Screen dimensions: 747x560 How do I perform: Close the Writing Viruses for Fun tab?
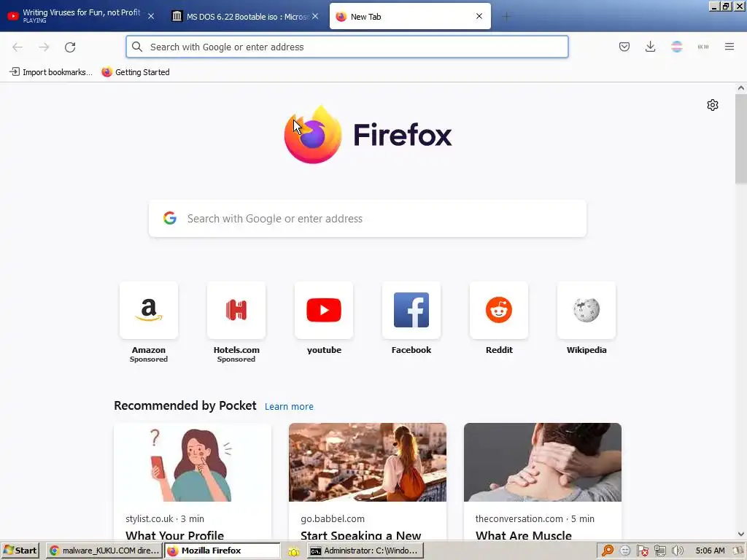click(x=150, y=16)
